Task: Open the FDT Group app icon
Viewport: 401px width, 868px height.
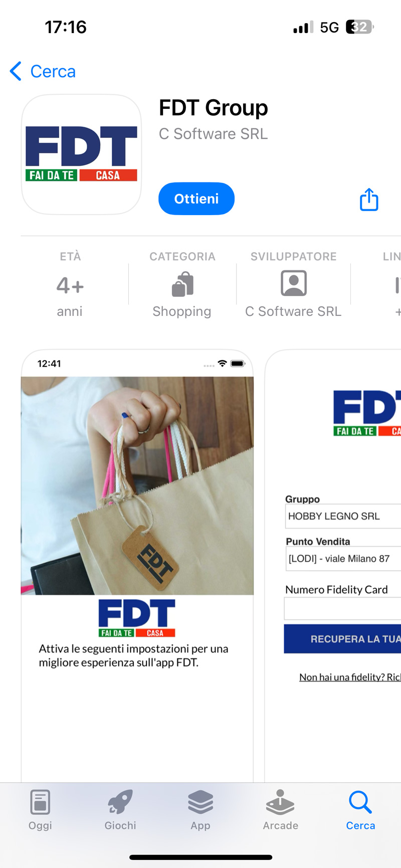Action: coord(81,154)
